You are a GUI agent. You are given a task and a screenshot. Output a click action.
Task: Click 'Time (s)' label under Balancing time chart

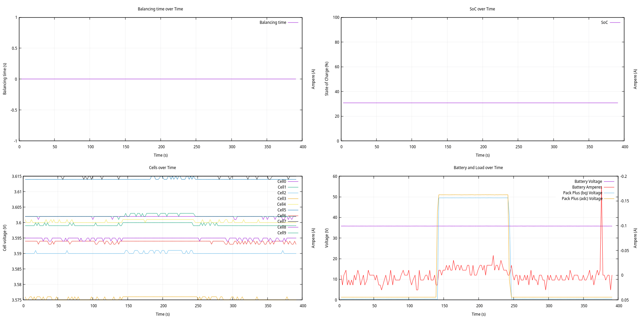[161, 155]
